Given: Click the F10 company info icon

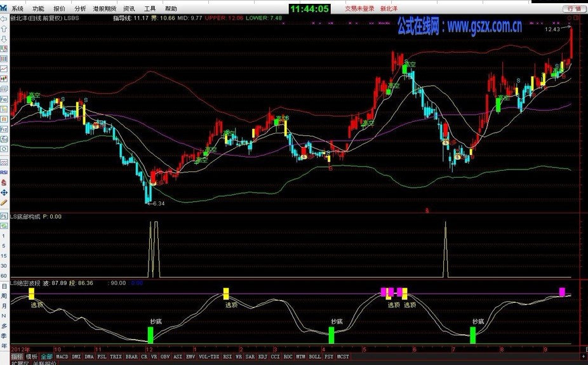Looking at the screenshot, I should tap(4, 99).
